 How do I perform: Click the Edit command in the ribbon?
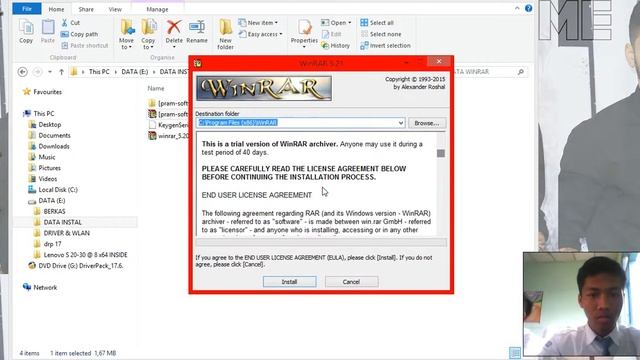point(331,34)
